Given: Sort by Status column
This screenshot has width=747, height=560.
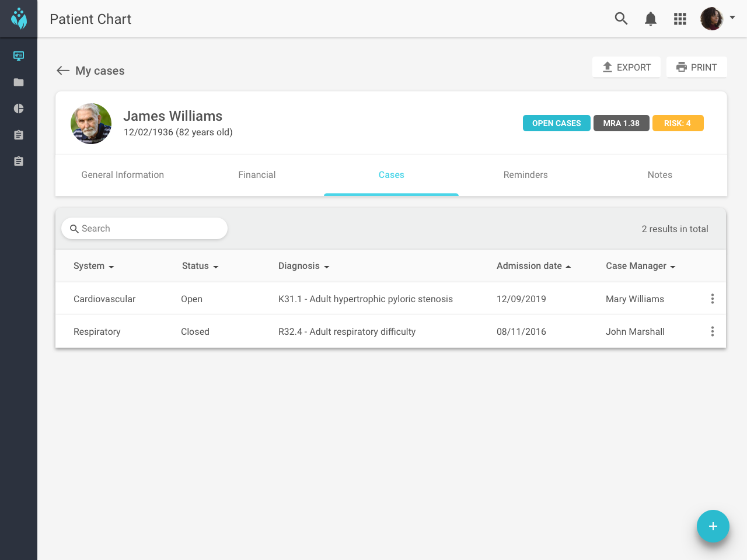Looking at the screenshot, I should pos(200,266).
